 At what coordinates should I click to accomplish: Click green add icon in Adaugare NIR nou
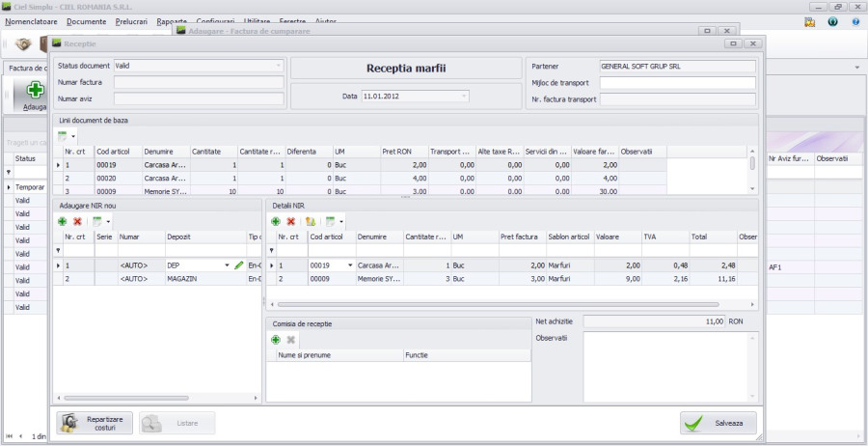click(63, 221)
